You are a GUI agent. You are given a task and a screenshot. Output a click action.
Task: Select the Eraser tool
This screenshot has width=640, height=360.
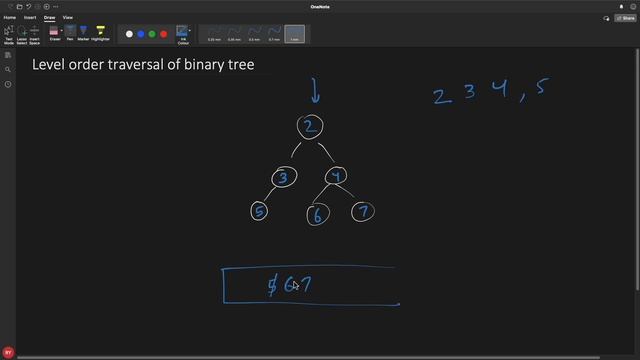pyautogui.click(x=54, y=33)
